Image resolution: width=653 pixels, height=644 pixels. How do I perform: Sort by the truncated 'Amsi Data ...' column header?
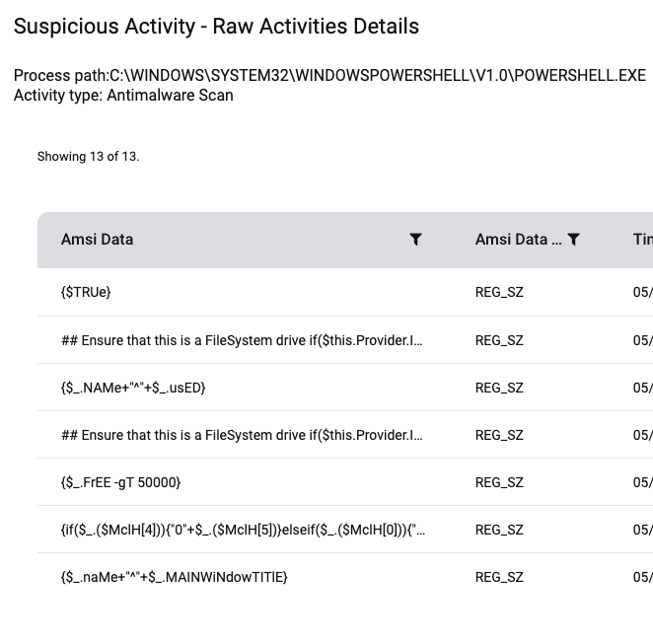click(518, 240)
